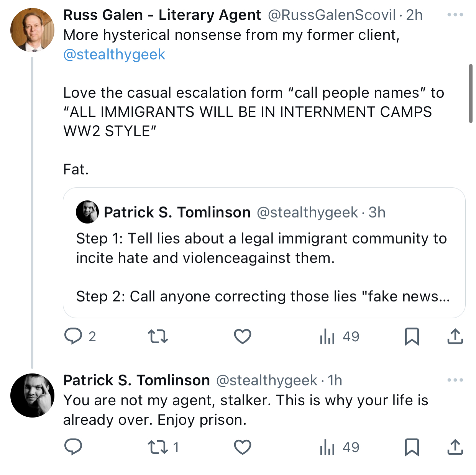Open more options for Russ Galen's tweet
This screenshot has height=475, width=476.
point(455,15)
